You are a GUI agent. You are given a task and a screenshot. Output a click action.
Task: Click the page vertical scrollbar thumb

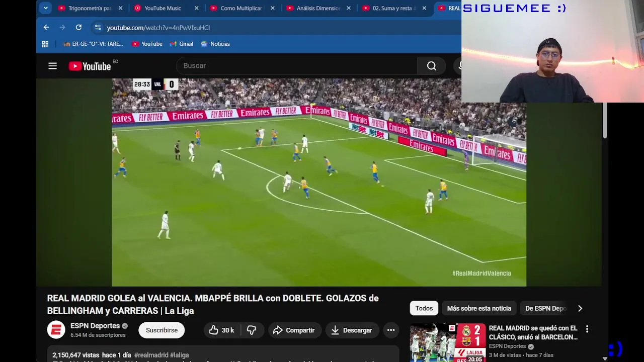pyautogui.click(x=605, y=121)
